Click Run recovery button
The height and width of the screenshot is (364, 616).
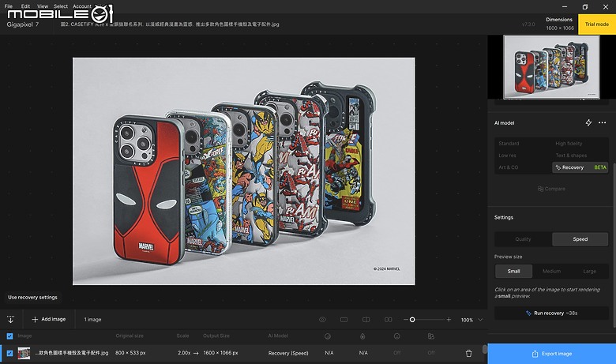tap(551, 313)
